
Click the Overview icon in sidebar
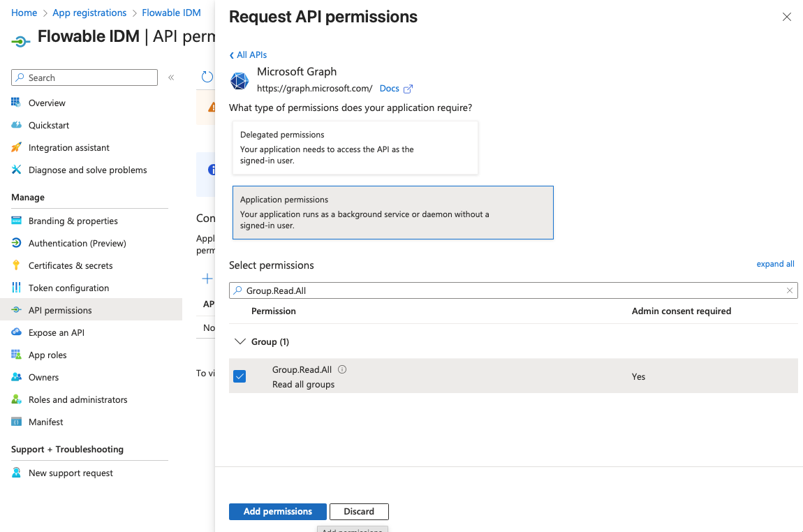[16, 103]
